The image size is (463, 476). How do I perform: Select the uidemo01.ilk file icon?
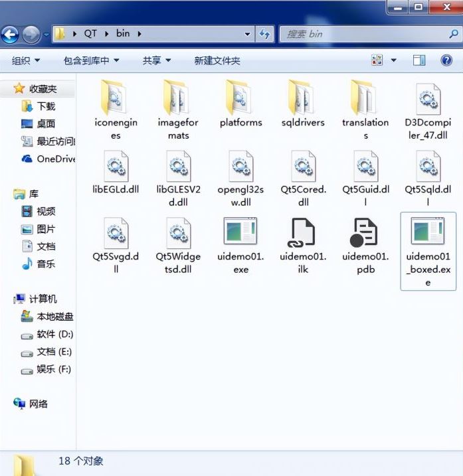tap(301, 232)
